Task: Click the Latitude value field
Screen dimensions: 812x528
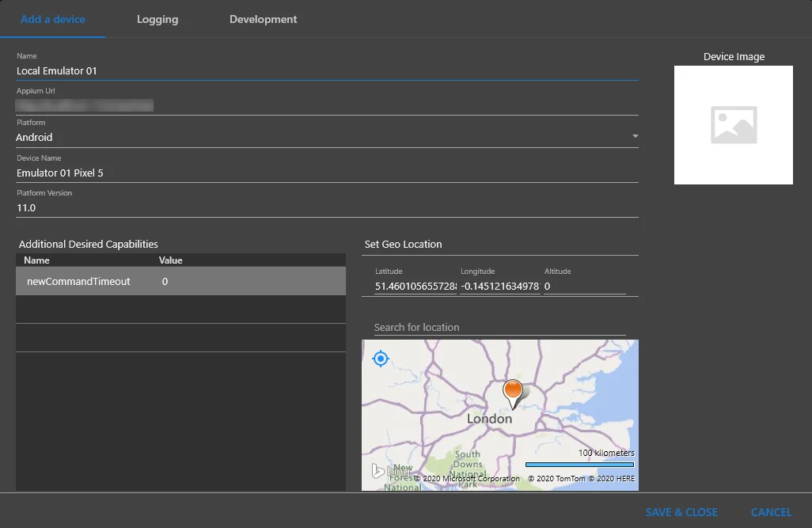Action: [x=412, y=286]
